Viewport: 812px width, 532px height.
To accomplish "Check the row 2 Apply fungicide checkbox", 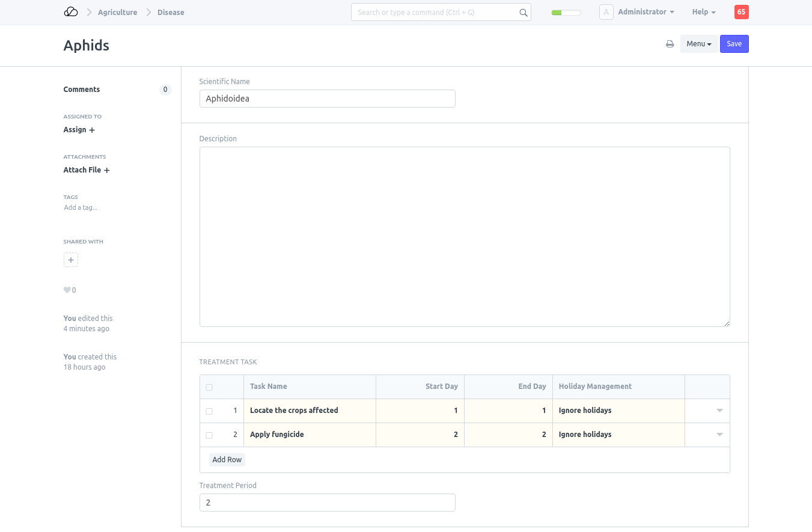I will (x=209, y=435).
